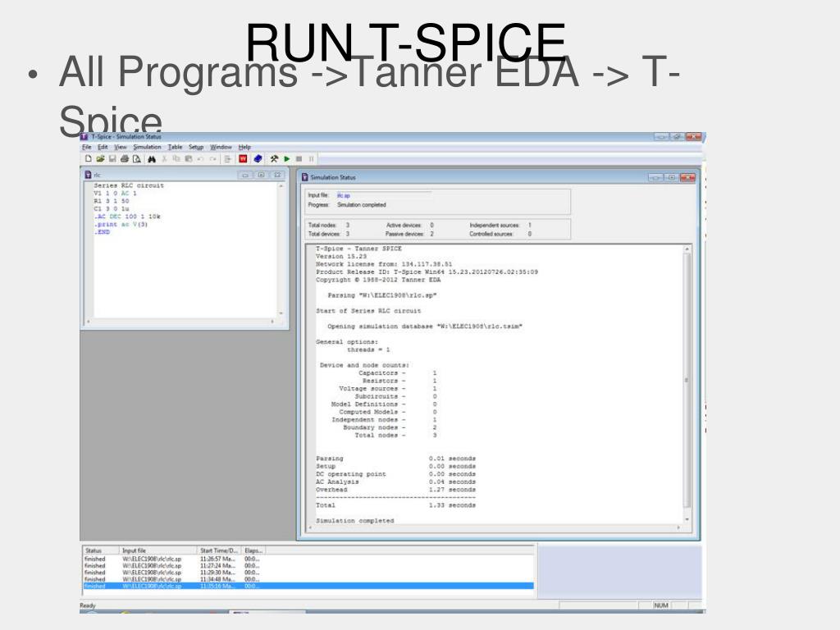Screen dimensions: 840x630
Task: Maximize the rlc editor child window
Action: (261, 175)
